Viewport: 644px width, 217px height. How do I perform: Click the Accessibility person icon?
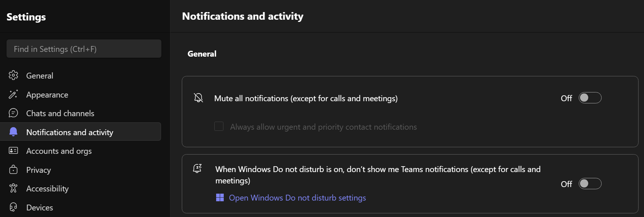pos(14,189)
